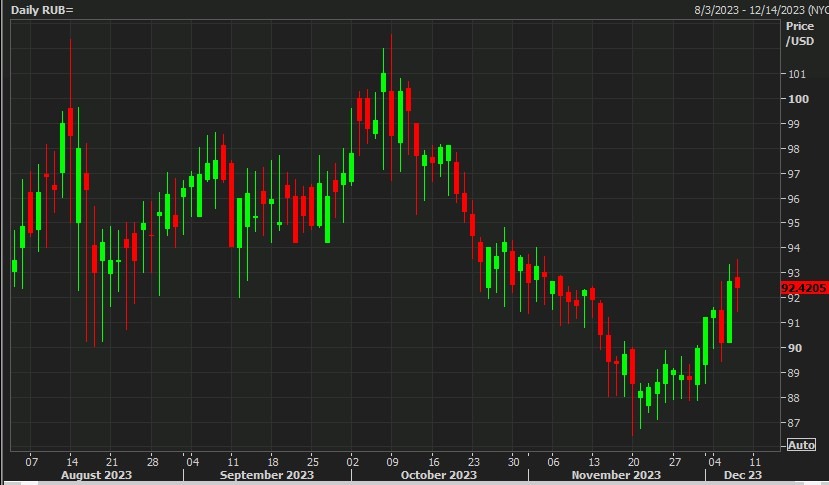Click the 20 date tick in November

pos(633,462)
